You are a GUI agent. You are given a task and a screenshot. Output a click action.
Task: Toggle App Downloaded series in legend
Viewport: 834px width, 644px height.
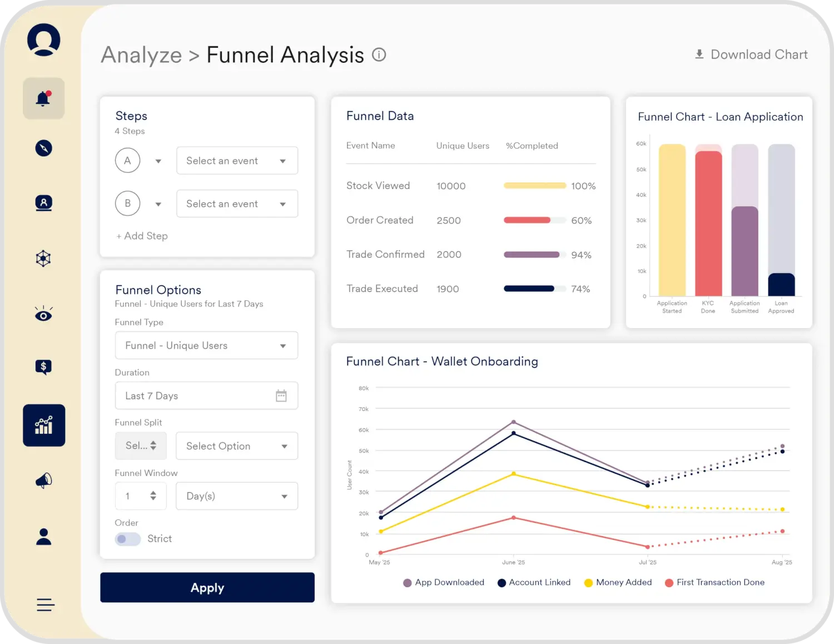click(x=444, y=582)
